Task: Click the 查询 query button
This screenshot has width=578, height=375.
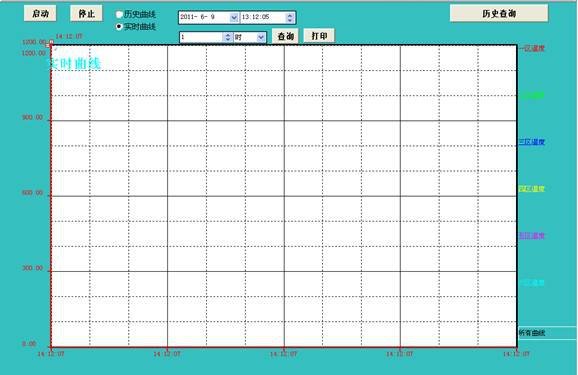Action: pos(285,36)
